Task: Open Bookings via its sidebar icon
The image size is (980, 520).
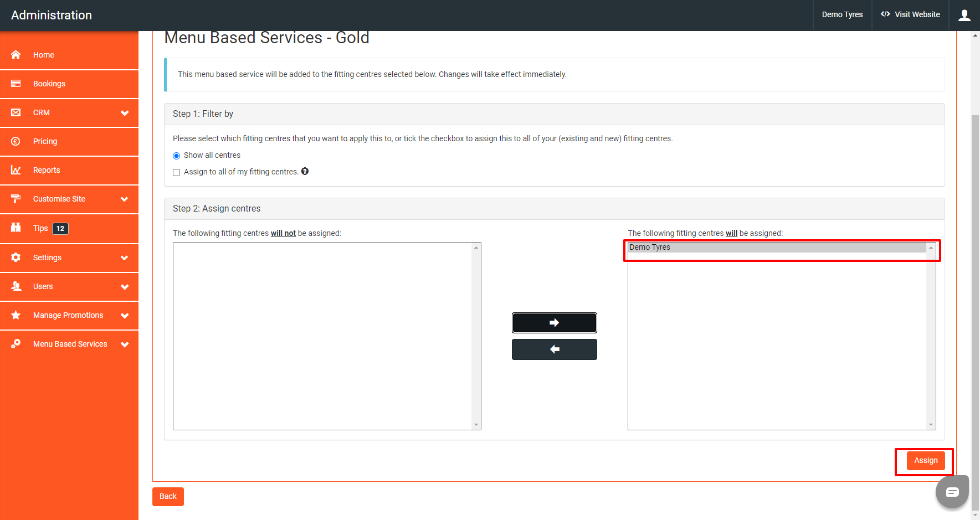Action: pyautogui.click(x=16, y=84)
